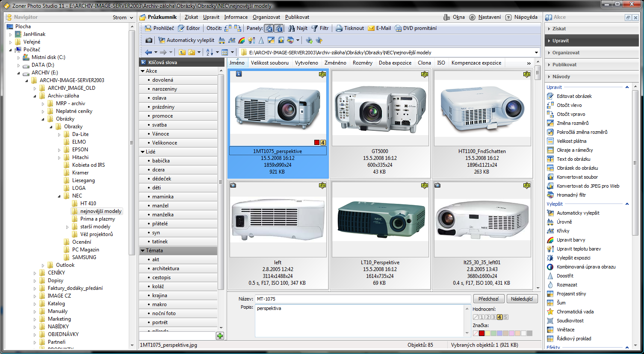Open the Návody section in Akce panel
The image size is (644, 354).
[x=592, y=77]
